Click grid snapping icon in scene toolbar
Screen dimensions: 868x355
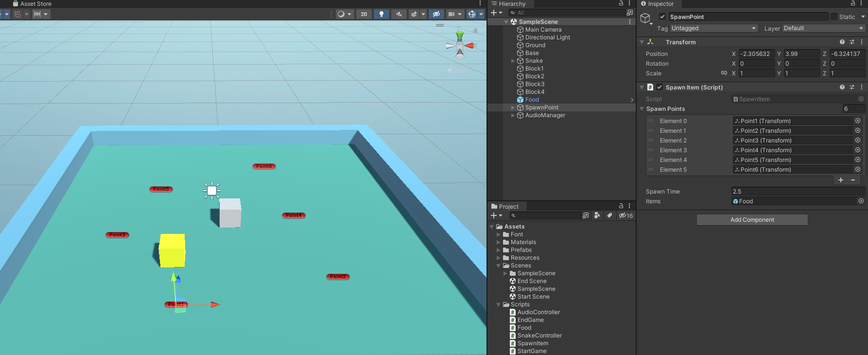(x=17, y=14)
